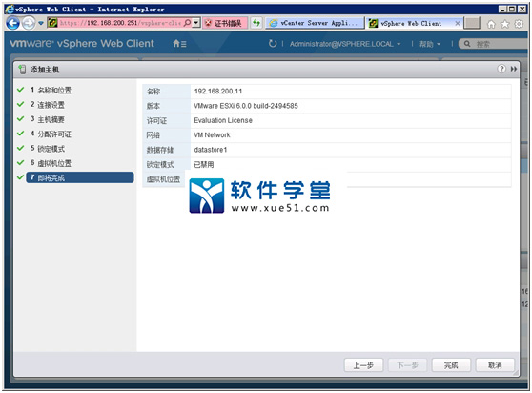Click the refresh icon in vSphere header
This screenshot has width=532, height=393.
pyautogui.click(x=273, y=44)
